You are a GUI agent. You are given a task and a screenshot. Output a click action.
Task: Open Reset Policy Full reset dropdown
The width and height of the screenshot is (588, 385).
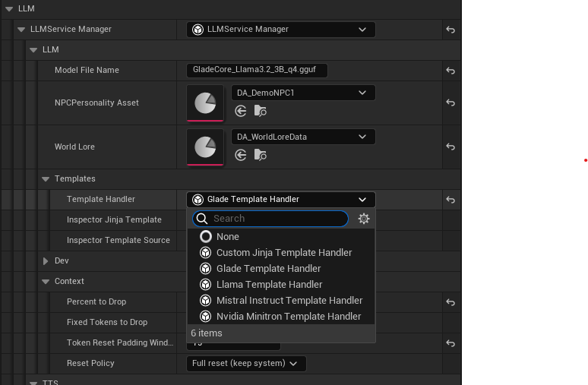[x=246, y=363]
